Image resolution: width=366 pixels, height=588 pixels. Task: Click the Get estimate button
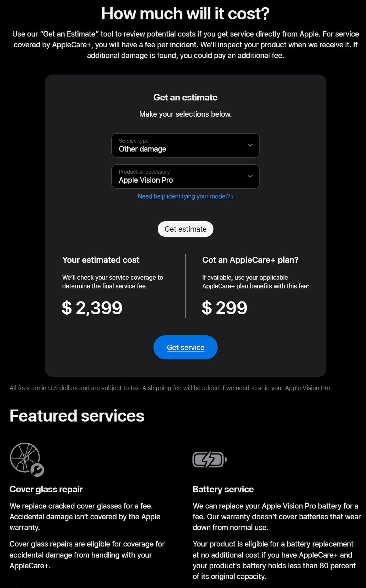(186, 229)
